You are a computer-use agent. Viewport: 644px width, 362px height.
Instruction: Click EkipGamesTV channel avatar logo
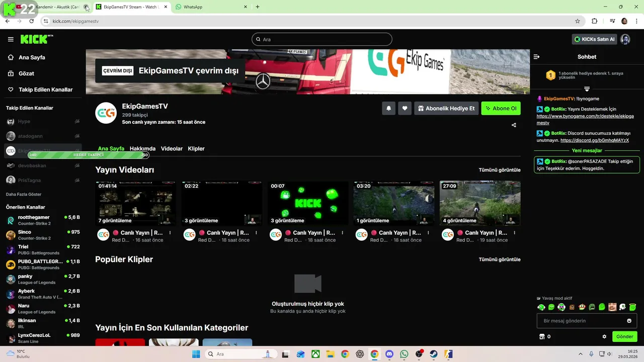tap(106, 113)
